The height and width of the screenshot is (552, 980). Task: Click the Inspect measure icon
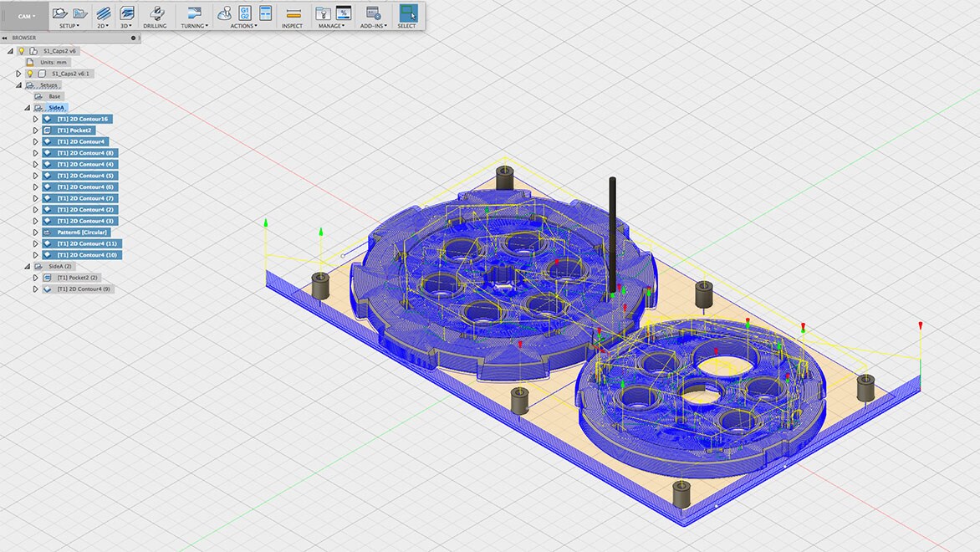click(x=293, y=13)
